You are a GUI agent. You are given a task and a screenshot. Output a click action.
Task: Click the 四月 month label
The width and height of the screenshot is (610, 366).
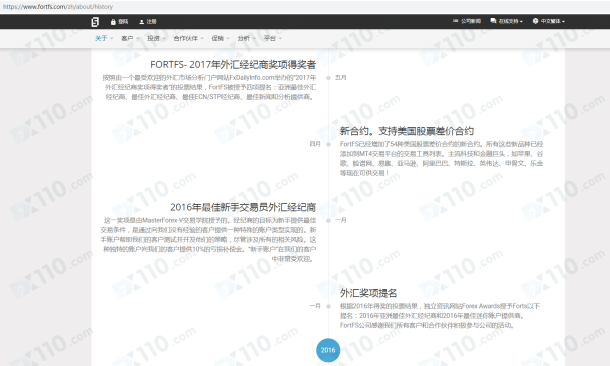click(x=315, y=144)
